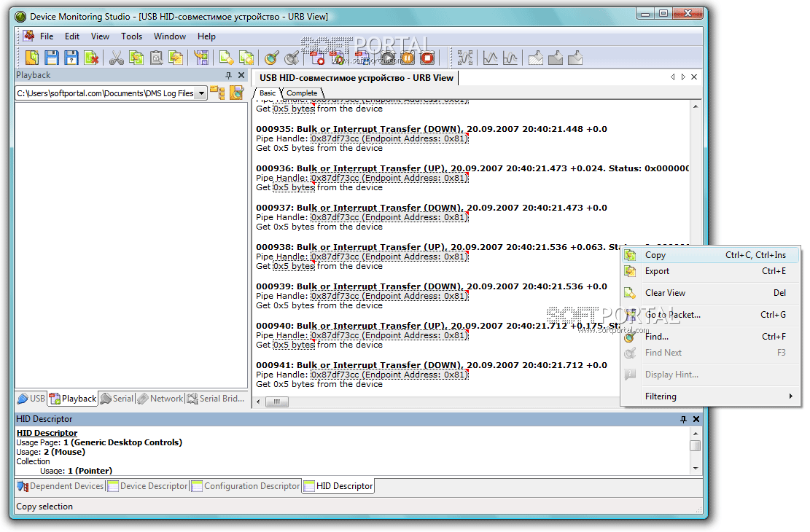Click the Paste clipboard toolbar icon
The image size is (810, 532).
(x=156, y=58)
